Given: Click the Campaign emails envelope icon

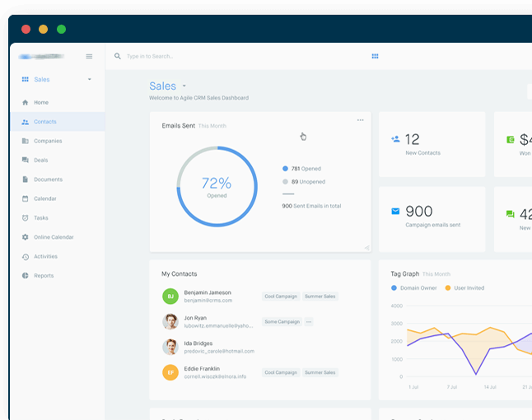Looking at the screenshot, I should (x=395, y=212).
